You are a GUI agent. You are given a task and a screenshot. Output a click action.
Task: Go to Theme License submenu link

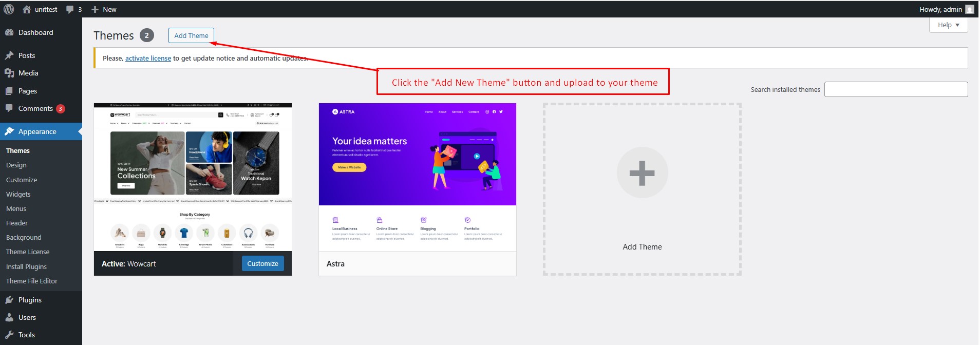coord(28,252)
